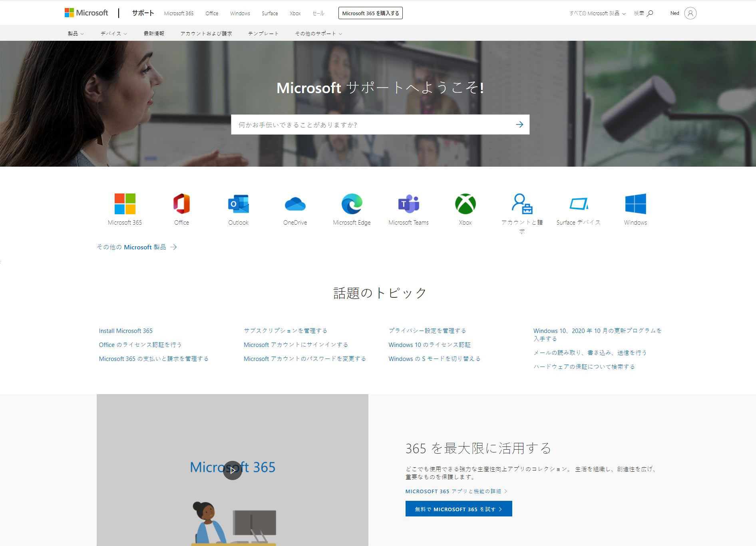Select the OneDrive cloud icon

click(x=295, y=204)
